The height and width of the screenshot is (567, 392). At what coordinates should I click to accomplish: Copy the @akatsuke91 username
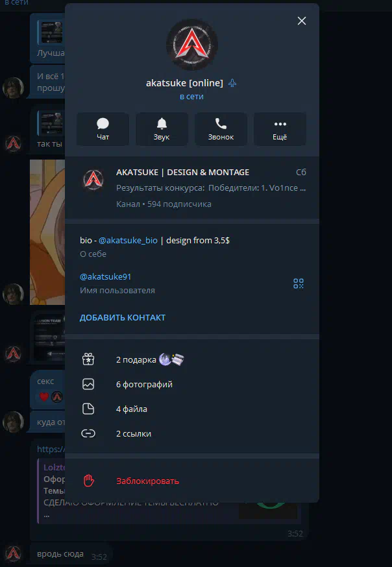pyautogui.click(x=105, y=276)
